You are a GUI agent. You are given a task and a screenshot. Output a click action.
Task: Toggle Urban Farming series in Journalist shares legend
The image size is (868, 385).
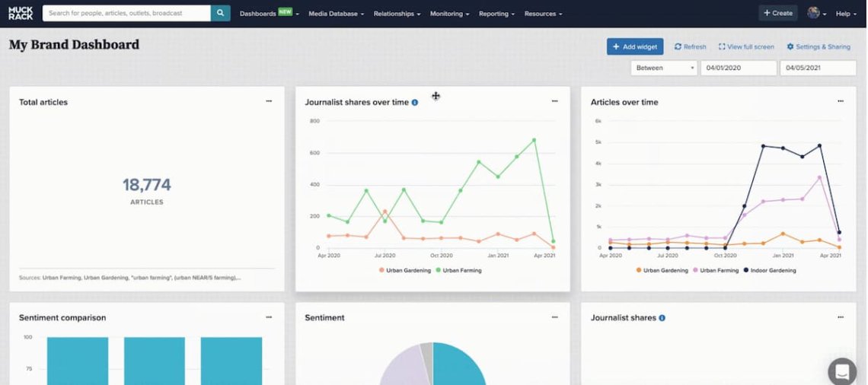(x=458, y=270)
